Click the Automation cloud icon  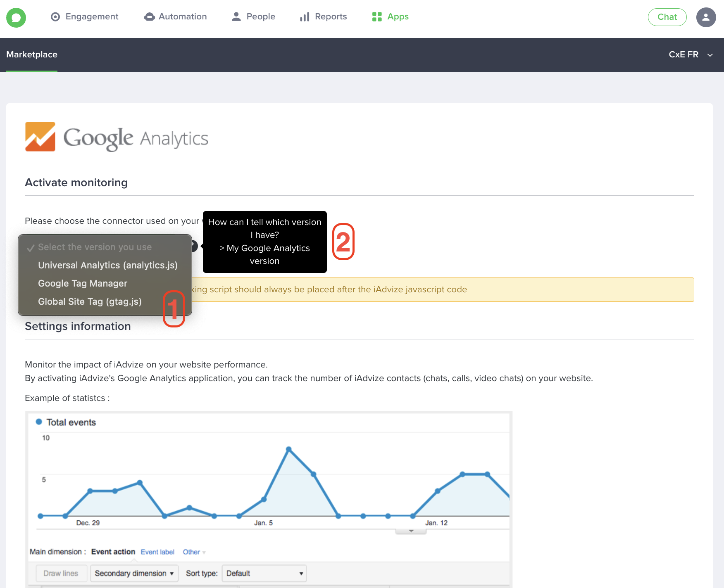(149, 17)
